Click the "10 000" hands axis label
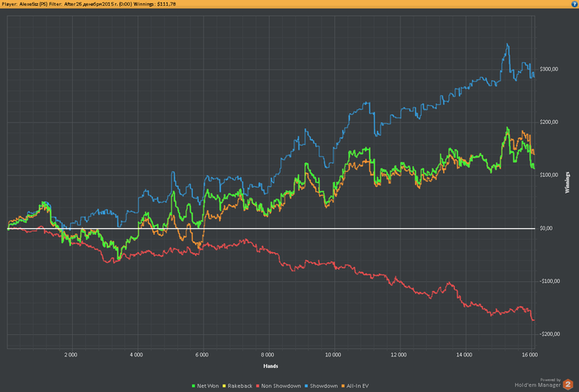Screen dimensions: 579x392 tap(333, 355)
